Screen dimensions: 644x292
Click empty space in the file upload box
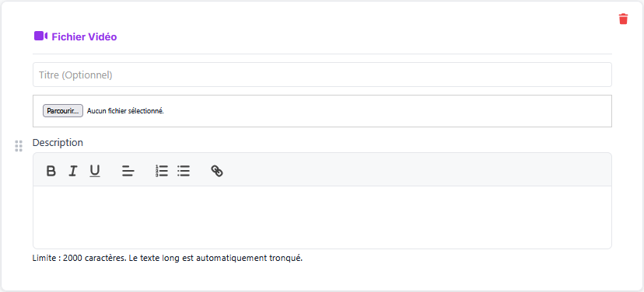386,111
